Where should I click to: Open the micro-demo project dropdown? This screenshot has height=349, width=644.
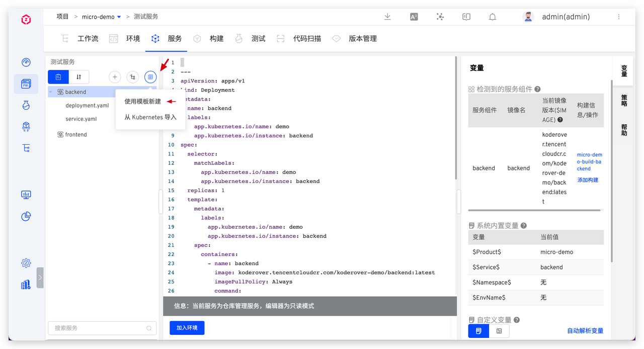[119, 17]
